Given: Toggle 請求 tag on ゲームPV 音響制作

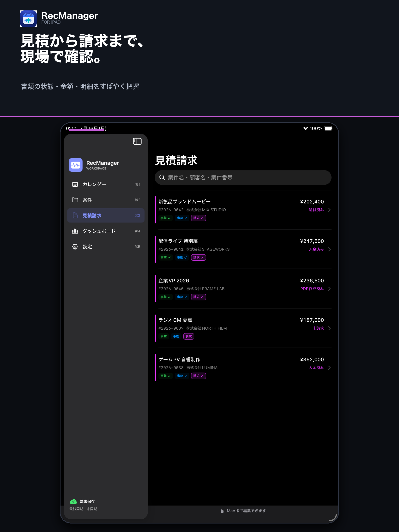Looking at the screenshot, I should pyautogui.click(x=198, y=376).
